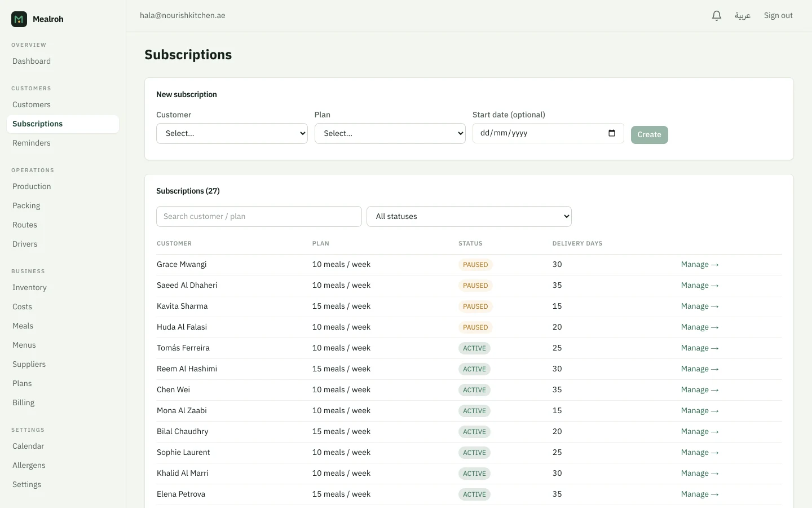Open the Drivers page

pos(25,244)
